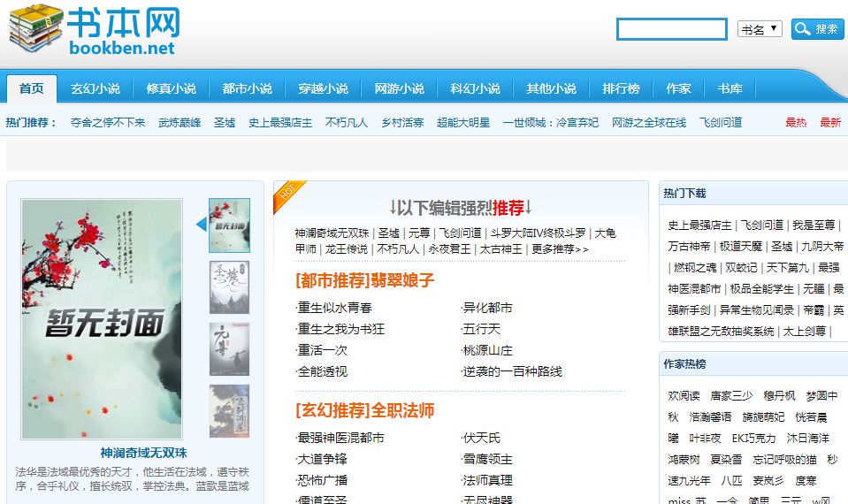Image resolution: width=848 pixels, height=504 pixels.
Task: Click 我是至尊 in 热门下载
Action: coord(814,225)
